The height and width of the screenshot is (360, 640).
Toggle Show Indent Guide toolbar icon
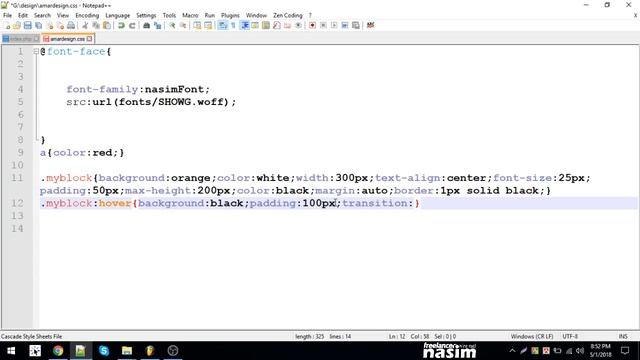(x=244, y=25)
